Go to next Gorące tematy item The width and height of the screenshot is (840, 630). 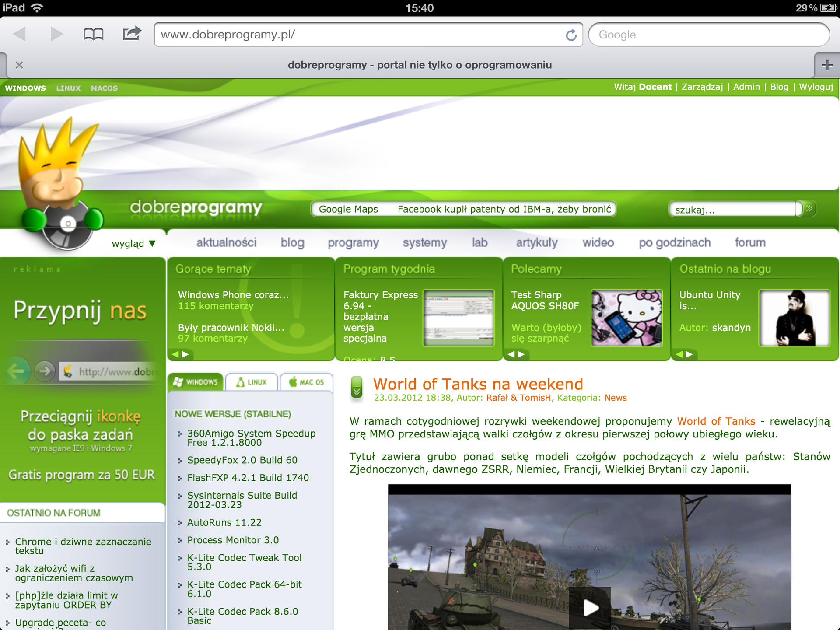point(185,354)
